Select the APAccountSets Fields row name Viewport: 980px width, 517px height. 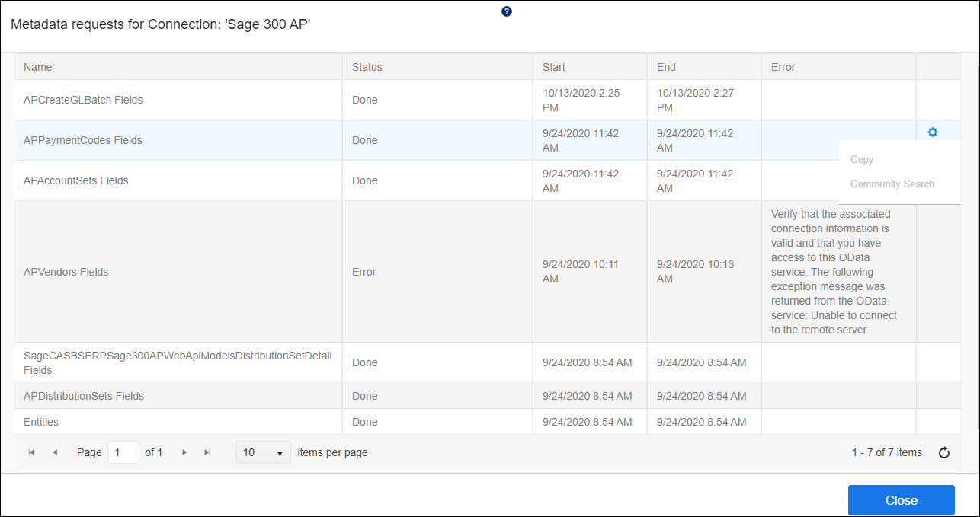pos(76,180)
